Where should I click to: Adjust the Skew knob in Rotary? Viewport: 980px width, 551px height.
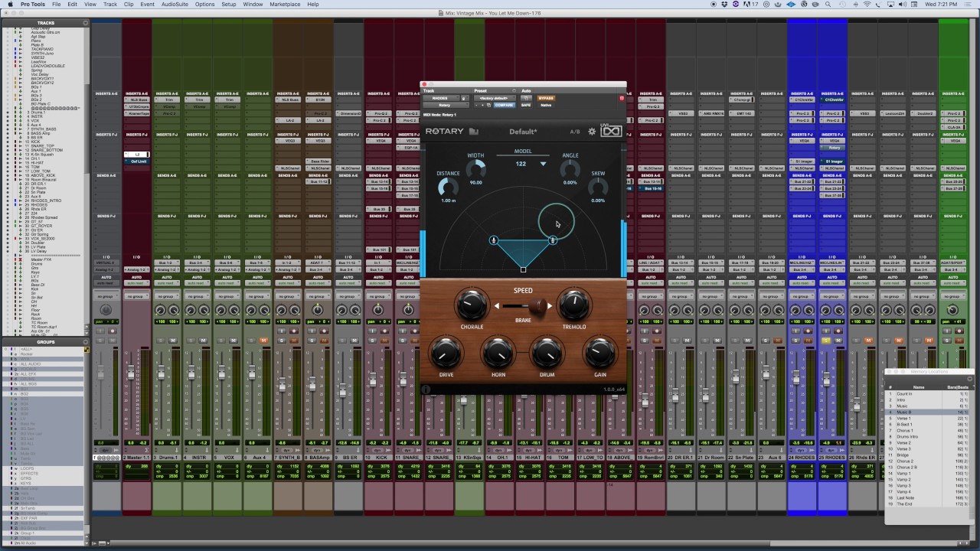click(598, 187)
